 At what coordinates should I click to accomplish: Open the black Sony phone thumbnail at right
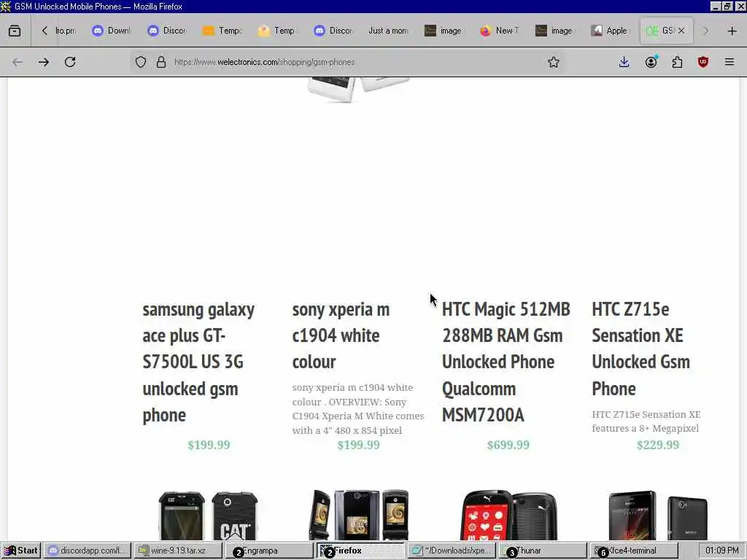659,516
